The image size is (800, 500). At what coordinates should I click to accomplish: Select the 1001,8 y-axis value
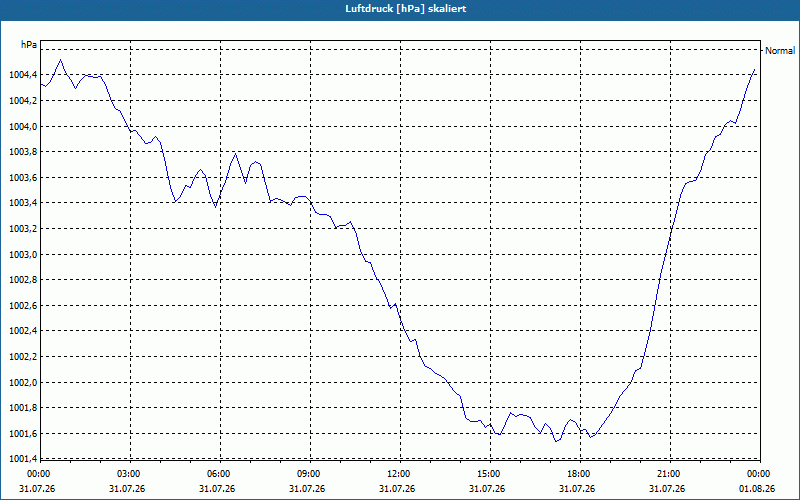(23, 408)
